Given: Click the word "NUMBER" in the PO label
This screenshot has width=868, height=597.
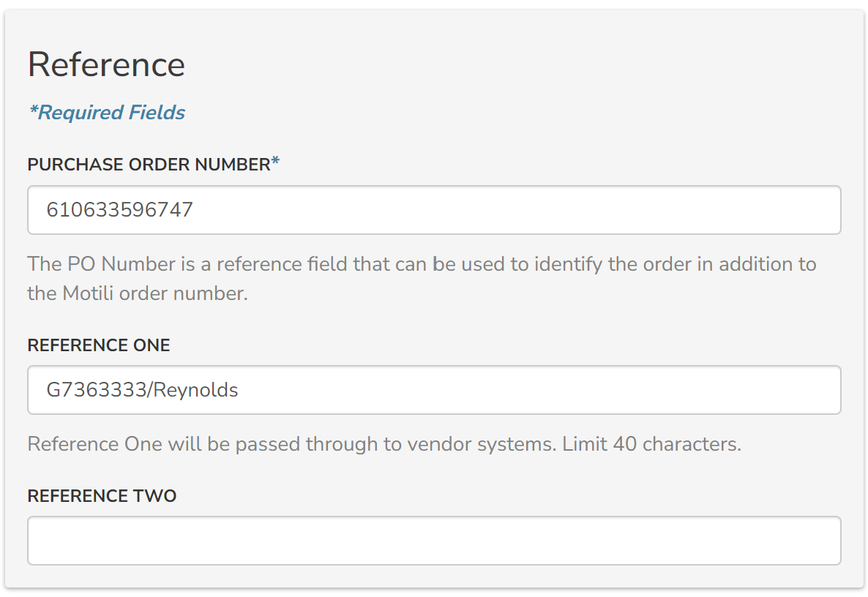Looking at the screenshot, I should [x=233, y=165].
